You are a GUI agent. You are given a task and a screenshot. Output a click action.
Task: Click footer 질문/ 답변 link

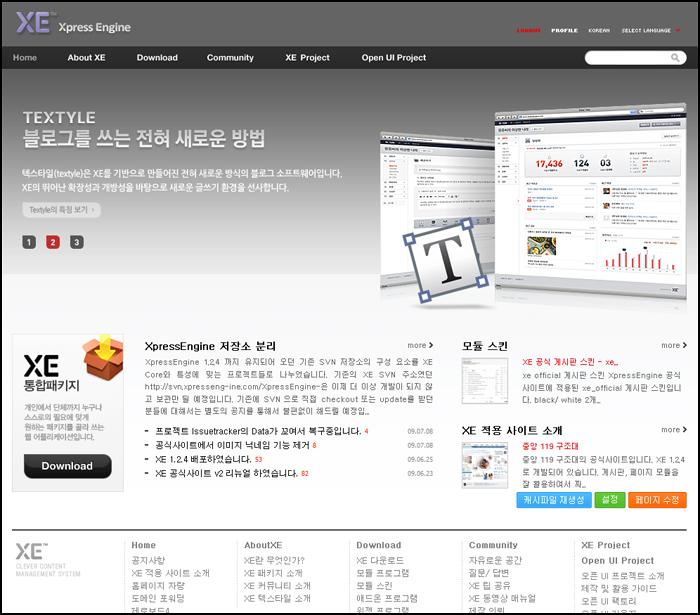tap(489, 573)
